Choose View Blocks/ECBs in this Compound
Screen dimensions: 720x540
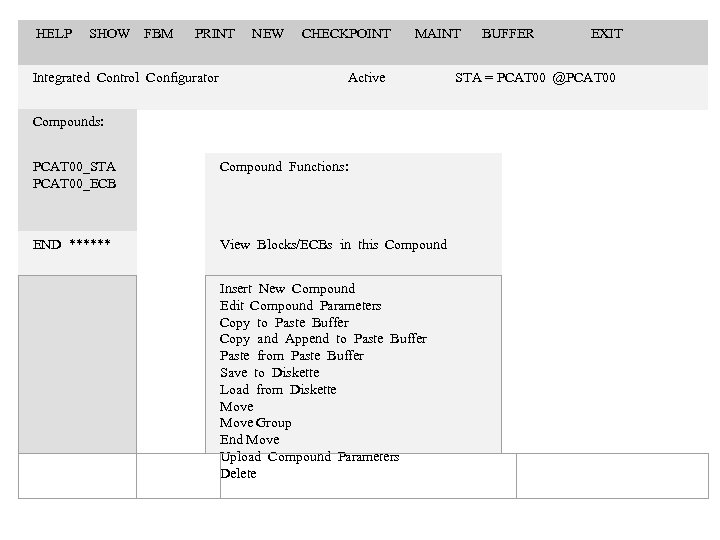click(x=333, y=245)
